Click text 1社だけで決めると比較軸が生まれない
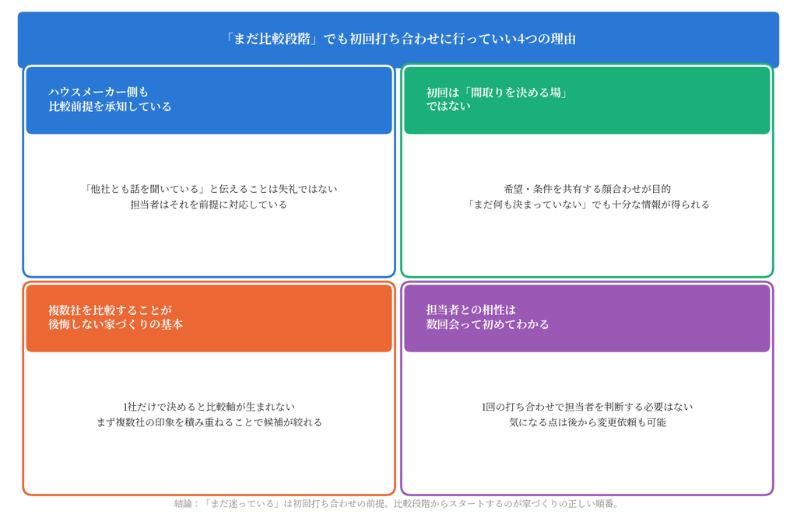Viewport: 797px width, 532px height. [x=209, y=407]
